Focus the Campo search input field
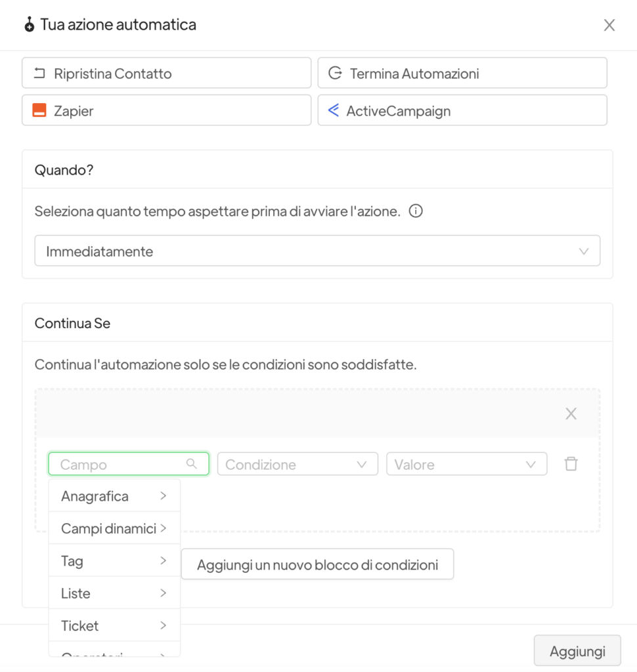 (x=118, y=464)
